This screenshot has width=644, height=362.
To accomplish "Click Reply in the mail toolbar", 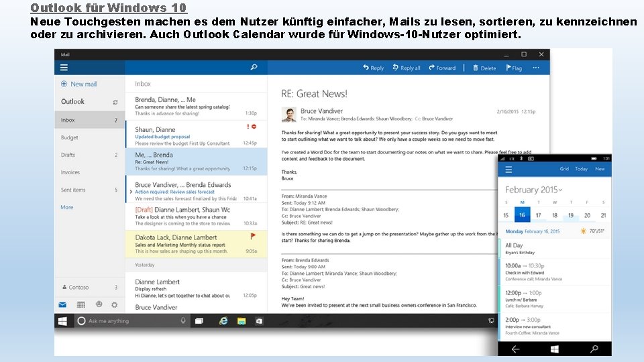I will click(x=373, y=68).
